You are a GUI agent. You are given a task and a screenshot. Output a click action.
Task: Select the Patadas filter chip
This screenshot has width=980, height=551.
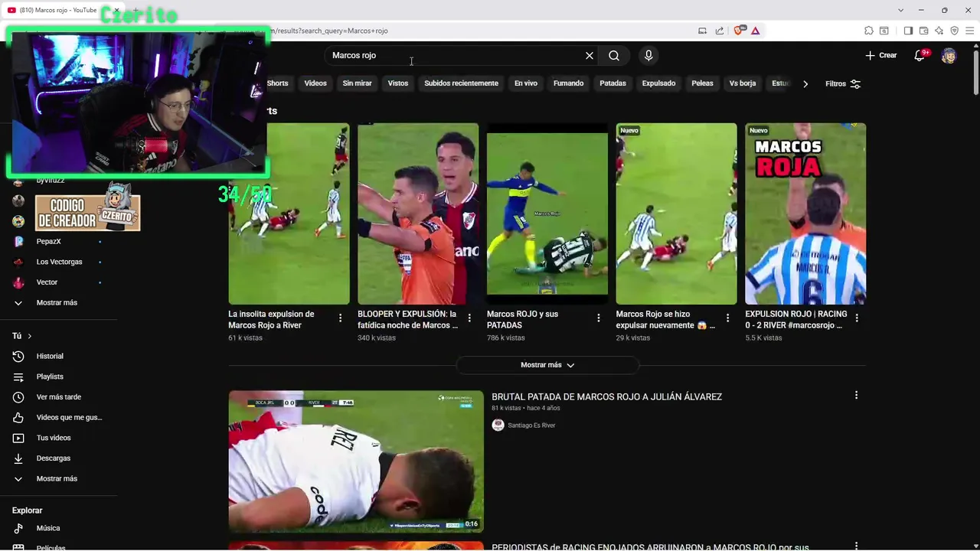coord(612,83)
